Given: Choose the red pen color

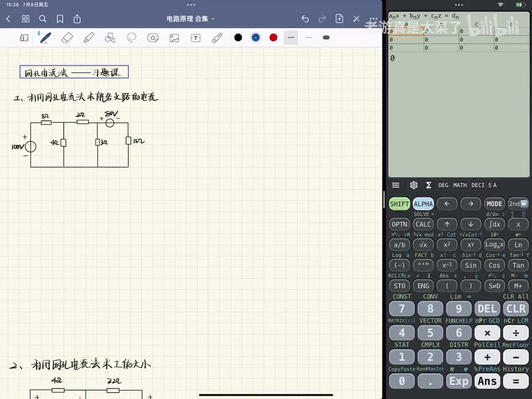Looking at the screenshot, I should coord(273,38).
